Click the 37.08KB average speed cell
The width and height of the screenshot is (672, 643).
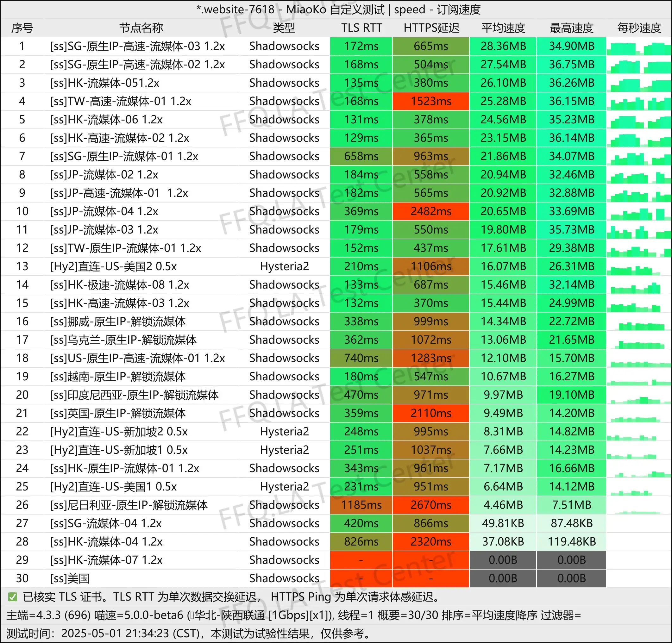(503, 541)
